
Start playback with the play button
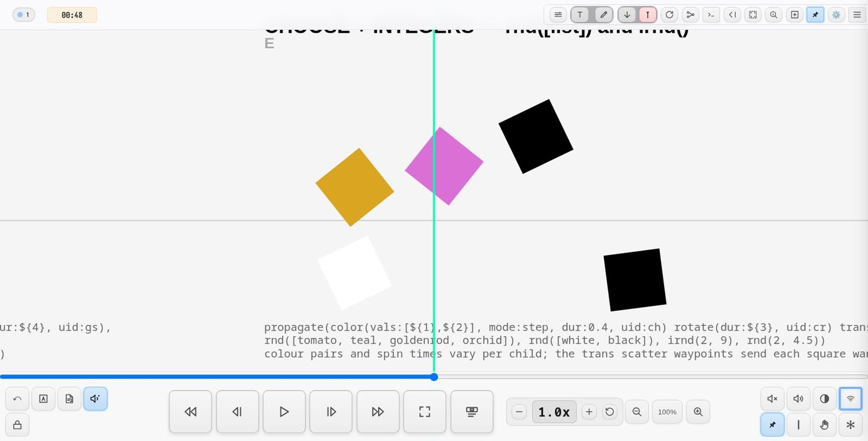(x=284, y=412)
